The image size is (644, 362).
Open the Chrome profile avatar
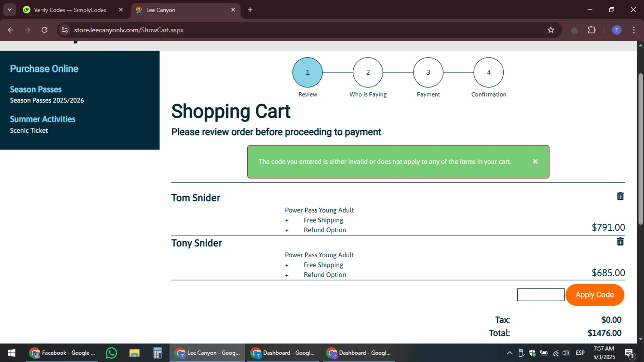[617, 30]
